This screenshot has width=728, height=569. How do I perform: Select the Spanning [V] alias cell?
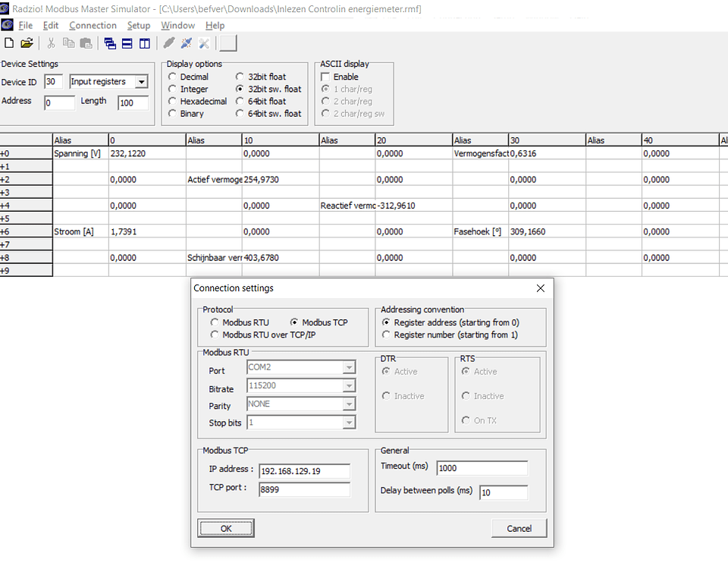(x=81, y=153)
